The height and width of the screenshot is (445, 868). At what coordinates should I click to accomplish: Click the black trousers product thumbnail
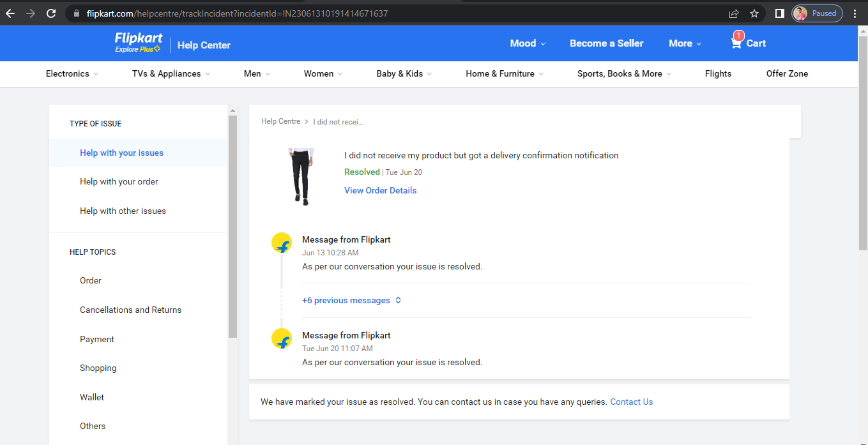300,176
